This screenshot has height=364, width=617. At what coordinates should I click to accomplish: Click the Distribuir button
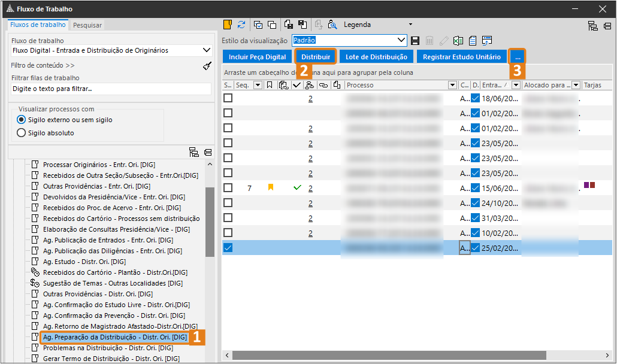316,57
